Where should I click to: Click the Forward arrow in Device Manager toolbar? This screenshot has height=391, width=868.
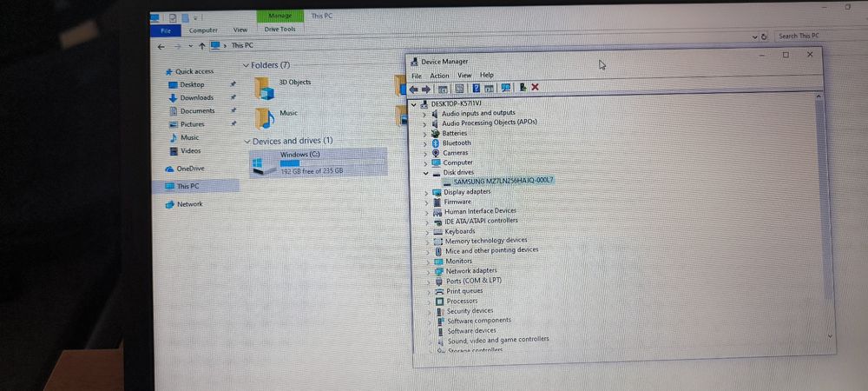(x=425, y=89)
